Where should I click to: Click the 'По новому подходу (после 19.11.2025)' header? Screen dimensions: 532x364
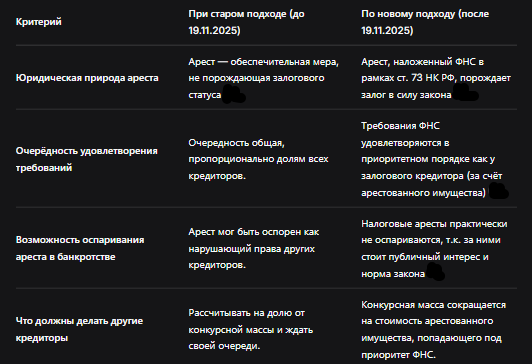pyautogui.click(x=425, y=22)
